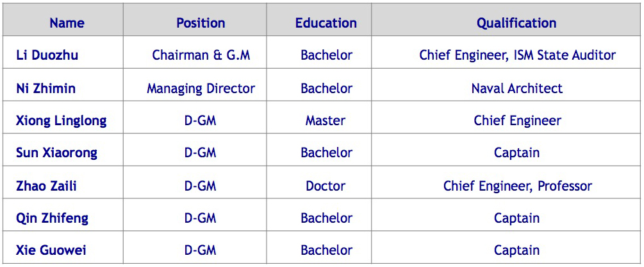Click the Doctor education cell
Screen dimensions: 644x267
pyautogui.click(x=326, y=186)
